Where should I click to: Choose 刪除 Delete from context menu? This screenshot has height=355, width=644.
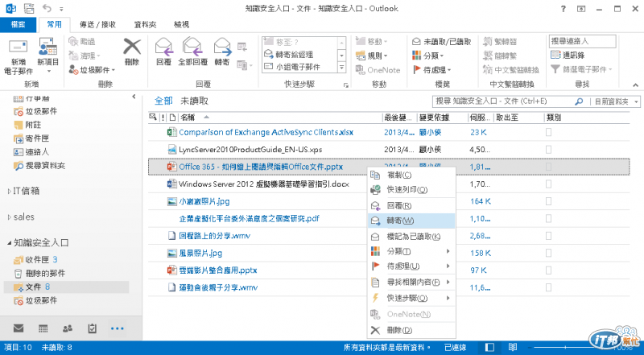coord(411,330)
